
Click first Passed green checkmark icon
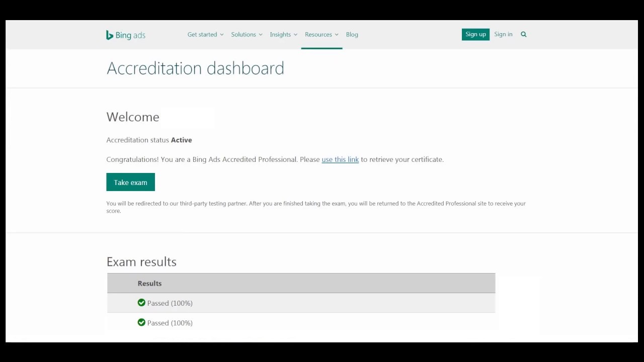[141, 303]
